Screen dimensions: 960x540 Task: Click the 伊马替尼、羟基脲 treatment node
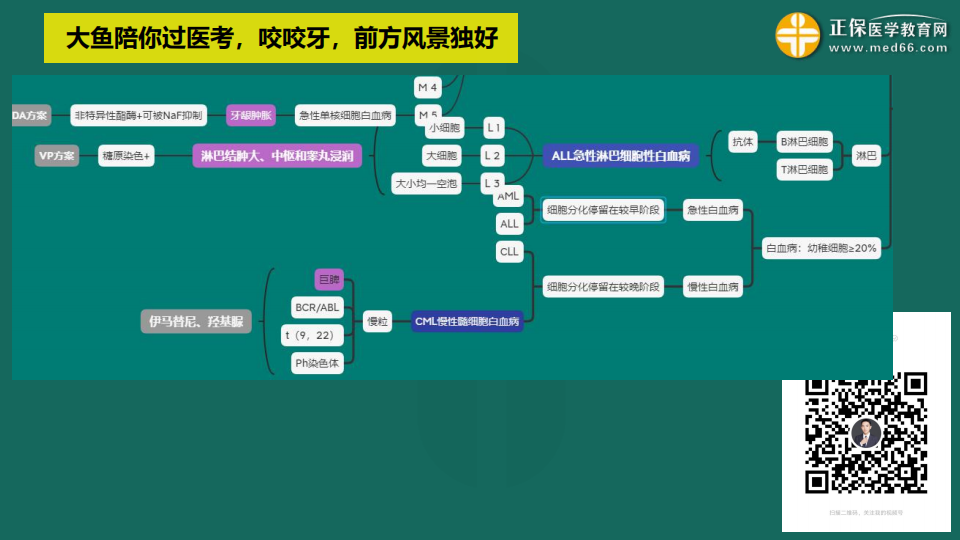(196, 321)
